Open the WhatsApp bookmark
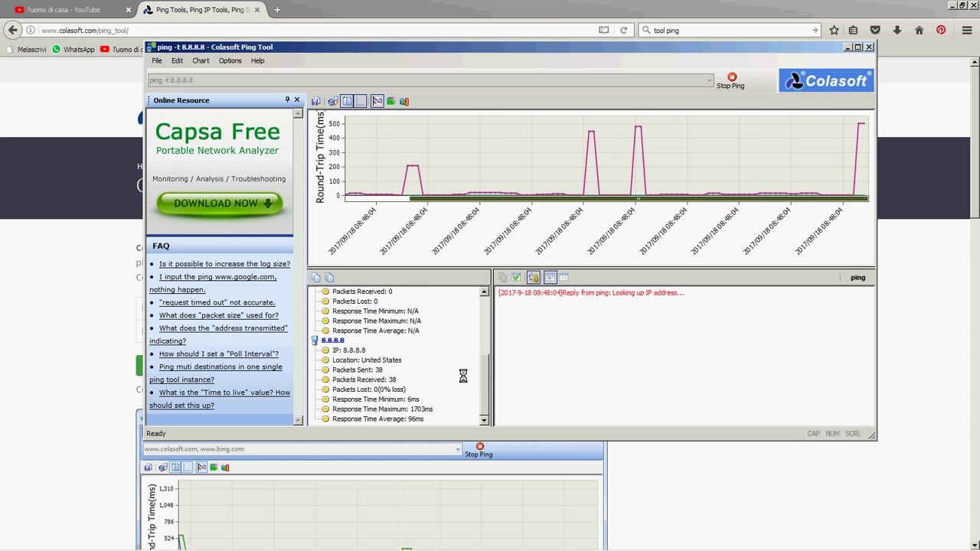This screenshot has width=980, height=551. click(73, 50)
